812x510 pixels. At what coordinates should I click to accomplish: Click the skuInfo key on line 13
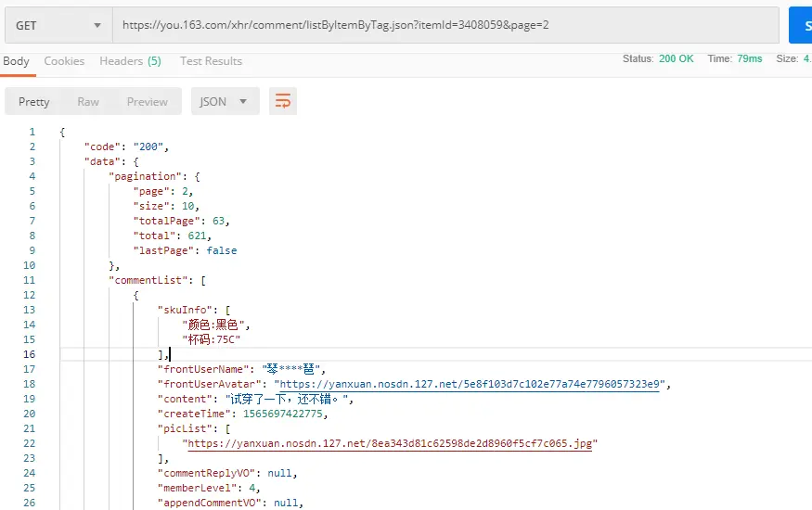[x=185, y=310]
